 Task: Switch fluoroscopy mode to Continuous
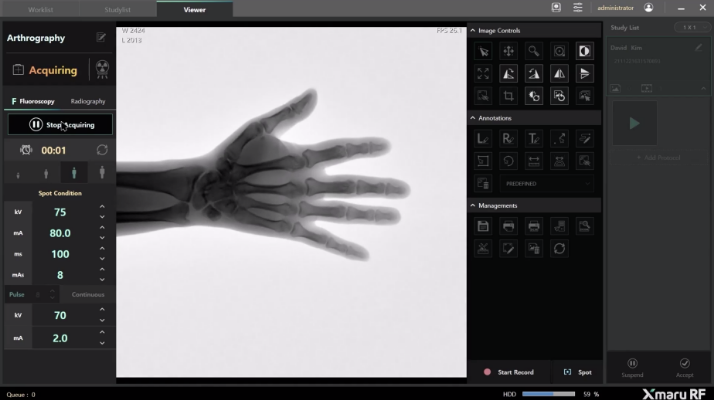[88, 295]
